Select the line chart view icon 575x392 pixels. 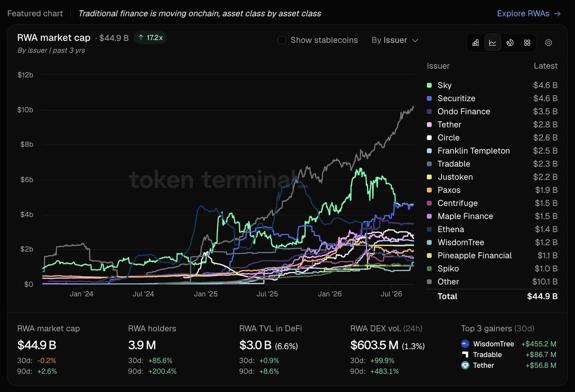pos(493,43)
